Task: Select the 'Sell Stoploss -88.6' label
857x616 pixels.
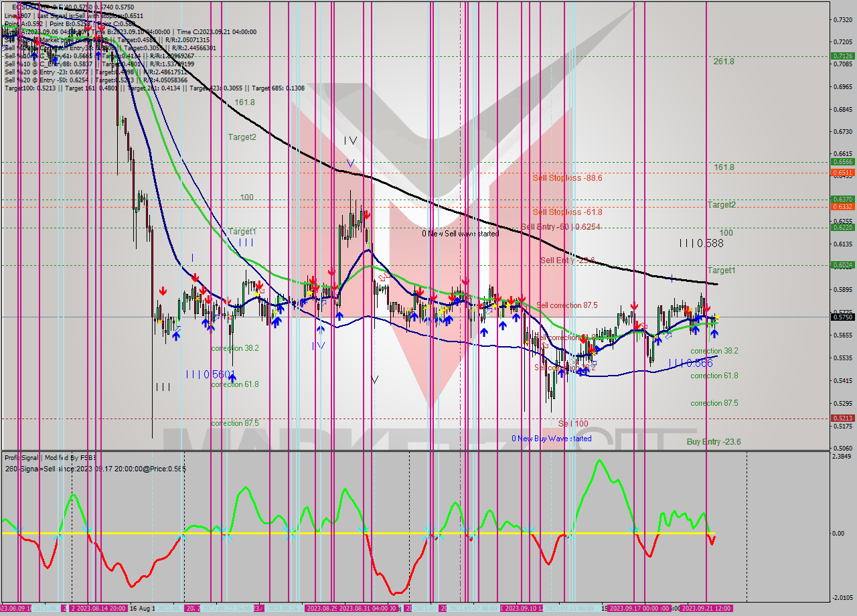Action: 567,178
